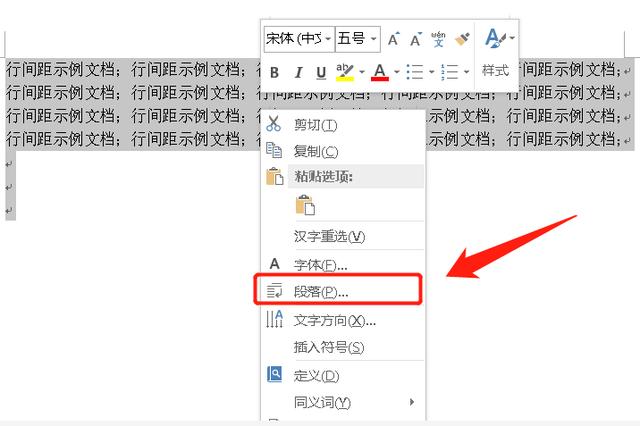The height and width of the screenshot is (426, 640).
Task: Apply Underline formatting
Action: (321, 73)
